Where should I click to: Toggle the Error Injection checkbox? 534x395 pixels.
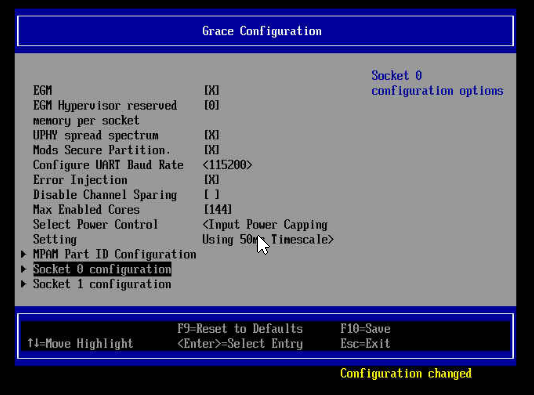pos(211,179)
